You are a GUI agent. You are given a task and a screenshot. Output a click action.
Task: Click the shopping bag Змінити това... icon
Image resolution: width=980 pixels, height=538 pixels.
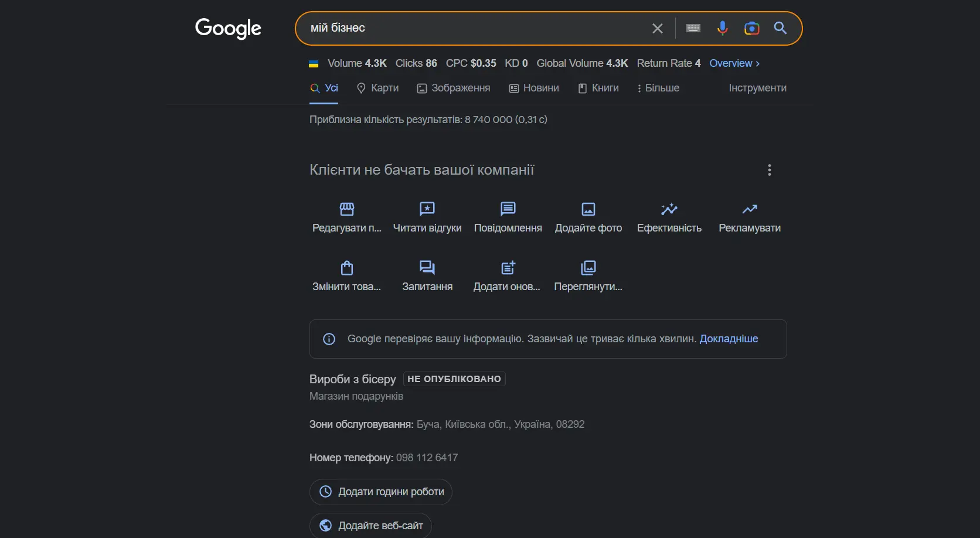(x=347, y=268)
